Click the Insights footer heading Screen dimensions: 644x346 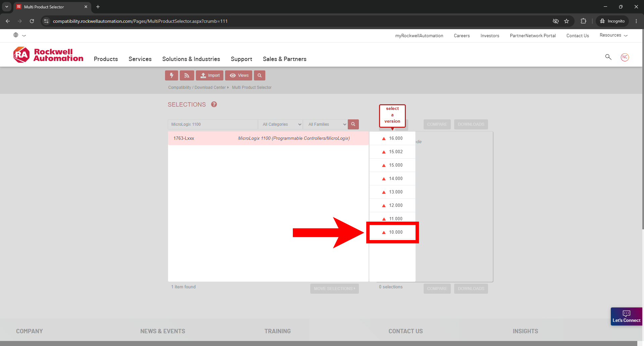525,331
